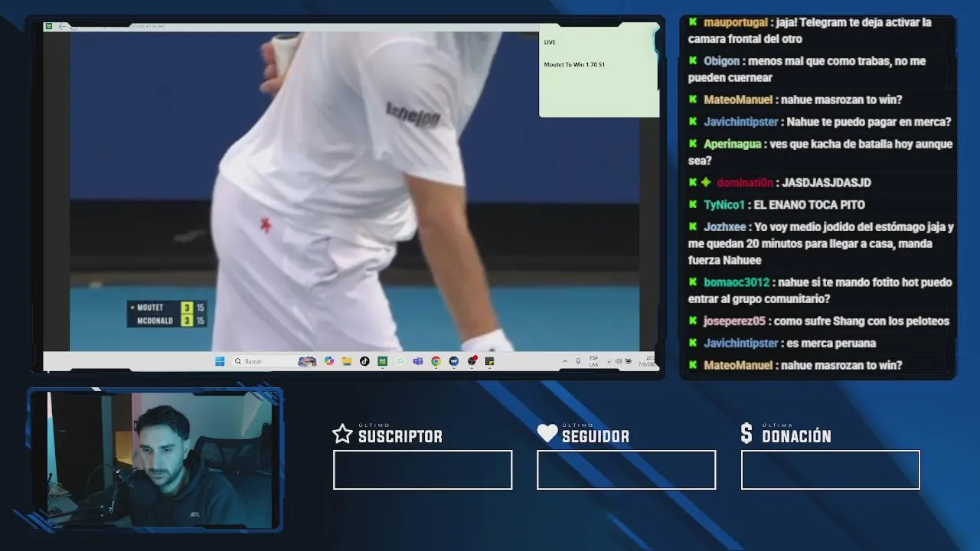Click the back arrow in the browser window
Viewport: 980px width, 551px height.
tap(62, 27)
